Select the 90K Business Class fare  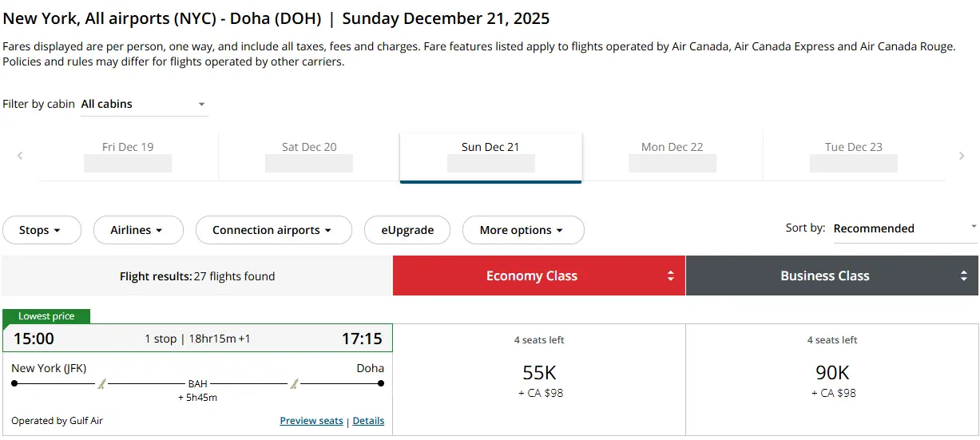coord(832,380)
